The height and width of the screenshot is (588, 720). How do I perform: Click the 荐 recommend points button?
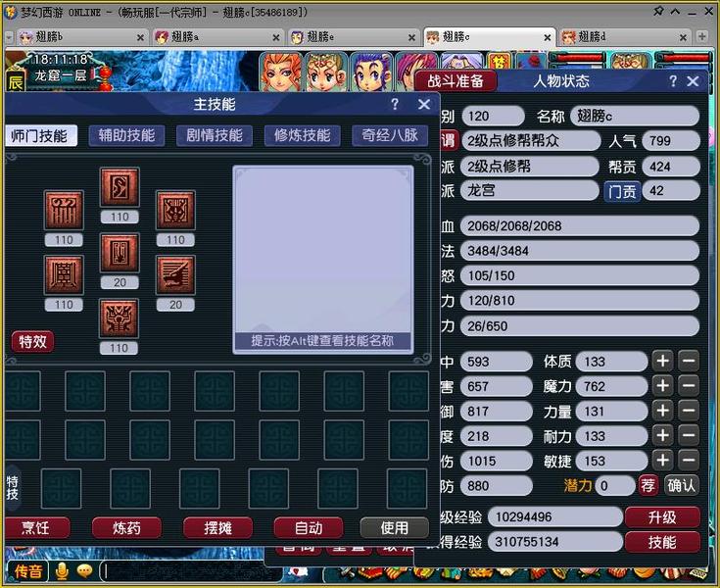click(648, 485)
